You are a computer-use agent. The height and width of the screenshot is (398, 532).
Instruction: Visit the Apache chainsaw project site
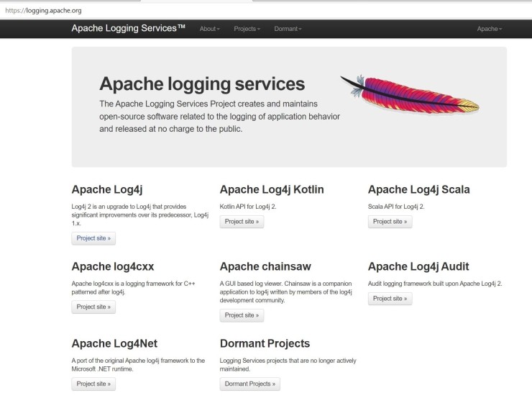pos(242,315)
